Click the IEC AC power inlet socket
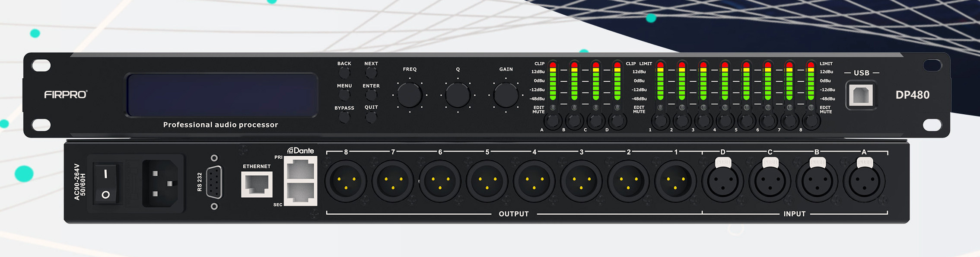 pyautogui.click(x=160, y=183)
